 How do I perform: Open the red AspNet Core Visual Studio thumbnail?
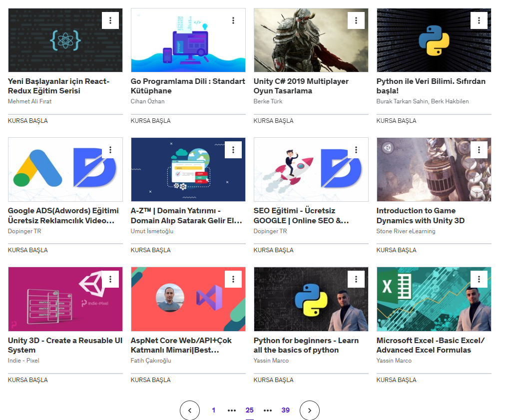click(x=188, y=299)
